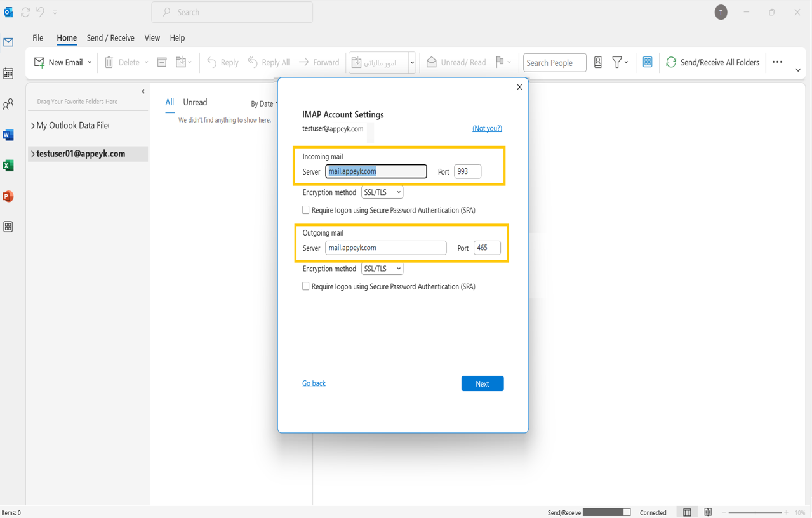Open the People view in the sidebar
The height and width of the screenshot is (518, 812).
coord(8,104)
